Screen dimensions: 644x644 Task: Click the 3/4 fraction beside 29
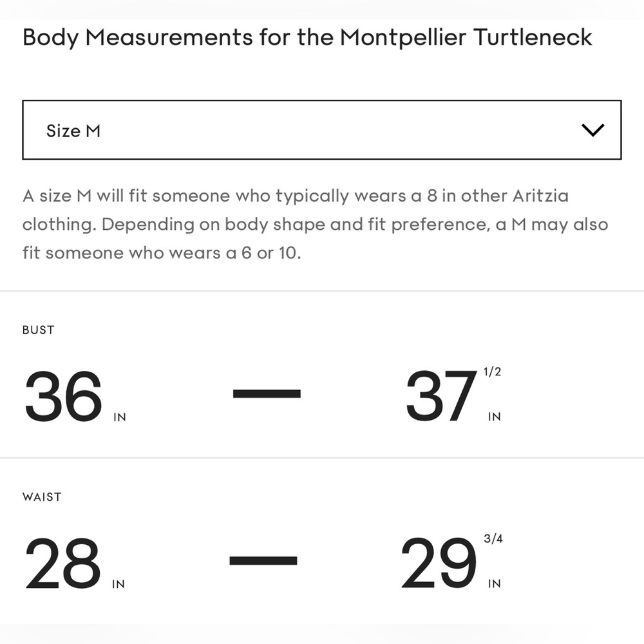pos(493,539)
